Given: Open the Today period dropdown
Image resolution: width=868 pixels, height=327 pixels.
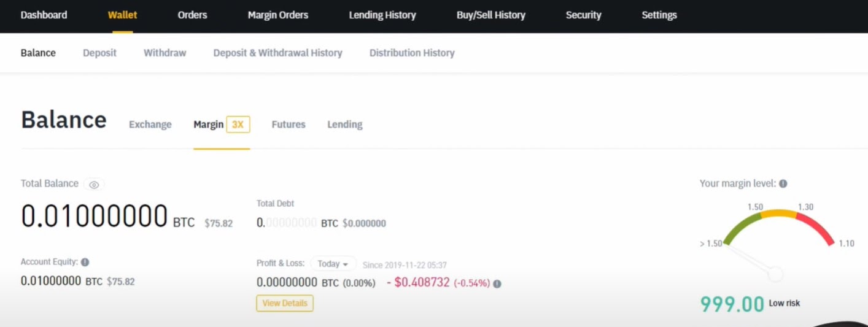Looking at the screenshot, I should [333, 264].
